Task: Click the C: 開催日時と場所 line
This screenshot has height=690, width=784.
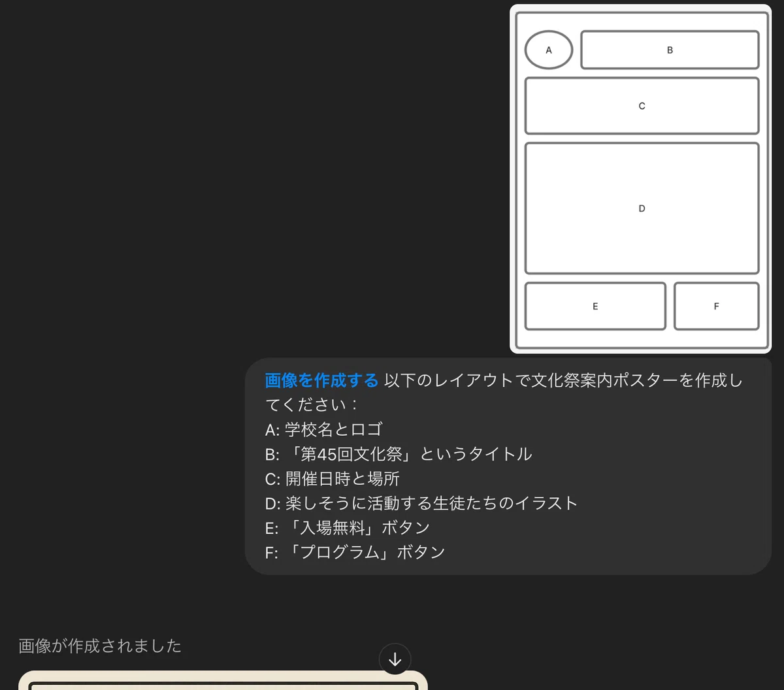Action: tap(332, 479)
